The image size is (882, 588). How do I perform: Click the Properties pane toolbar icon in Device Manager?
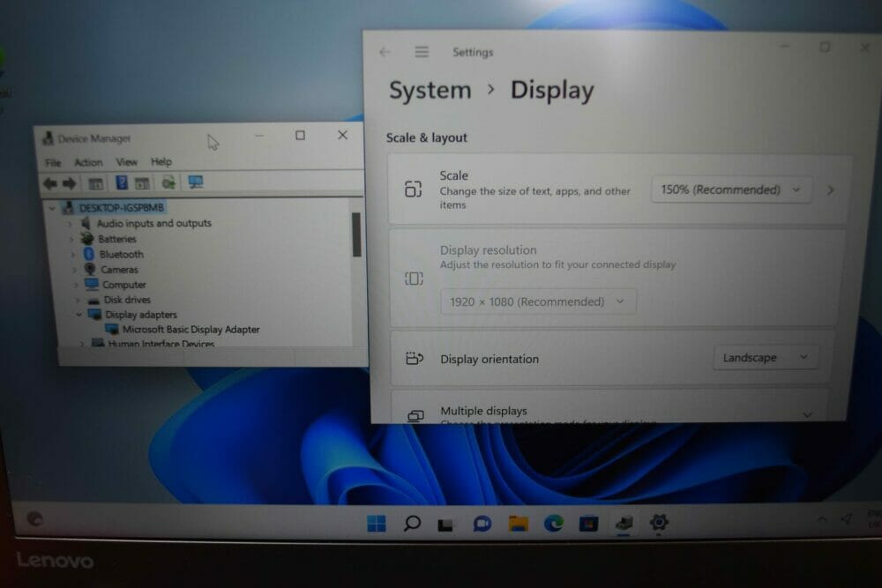[142, 183]
